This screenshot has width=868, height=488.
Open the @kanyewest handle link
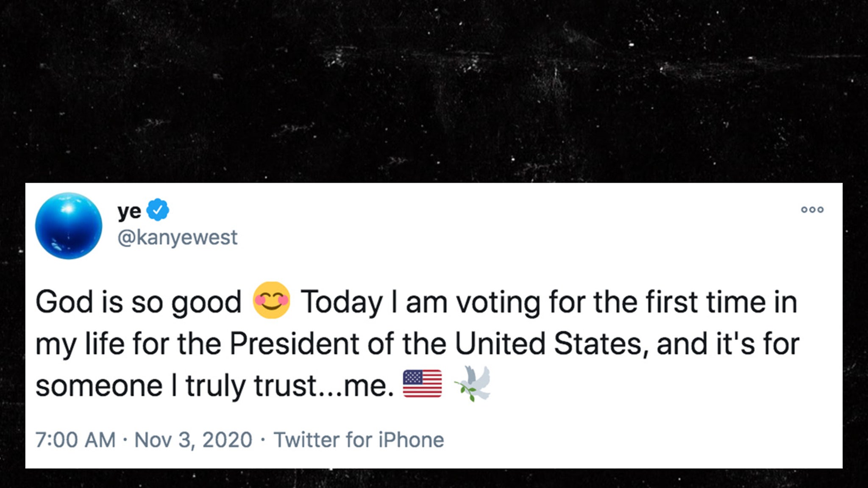click(x=177, y=238)
